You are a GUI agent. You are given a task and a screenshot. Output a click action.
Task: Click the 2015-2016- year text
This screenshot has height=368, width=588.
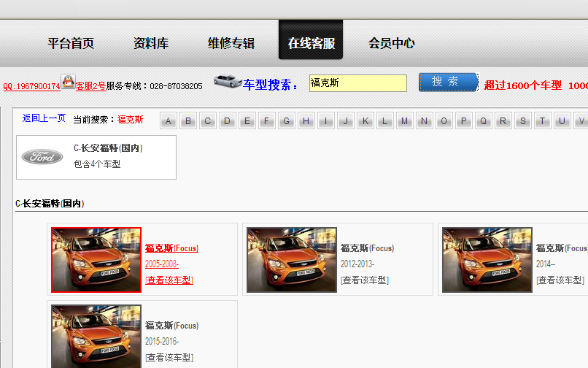click(x=162, y=341)
